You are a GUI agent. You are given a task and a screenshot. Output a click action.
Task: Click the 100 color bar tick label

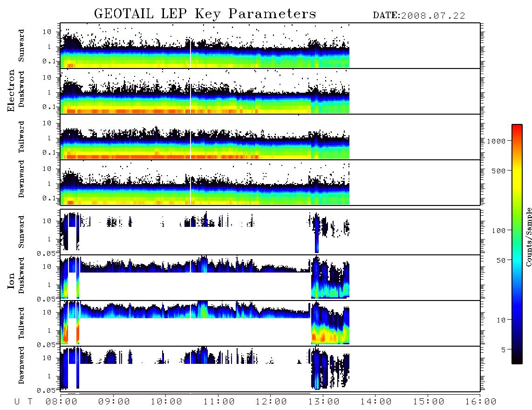[499, 231]
